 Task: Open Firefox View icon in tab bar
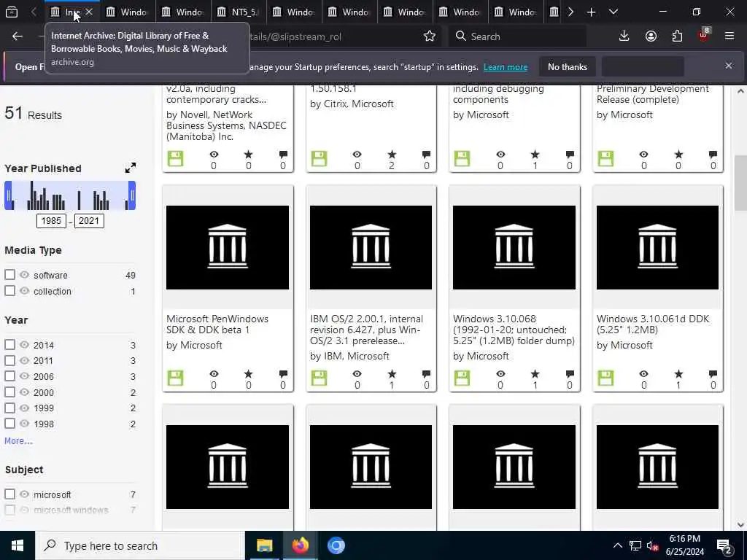(x=12, y=12)
